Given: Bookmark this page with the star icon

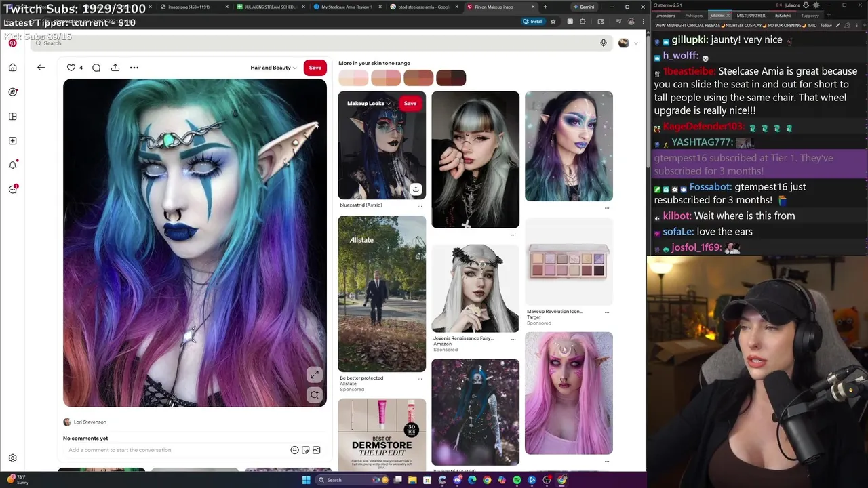Looking at the screenshot, I should pyautogui.click(x=553, y=22).
